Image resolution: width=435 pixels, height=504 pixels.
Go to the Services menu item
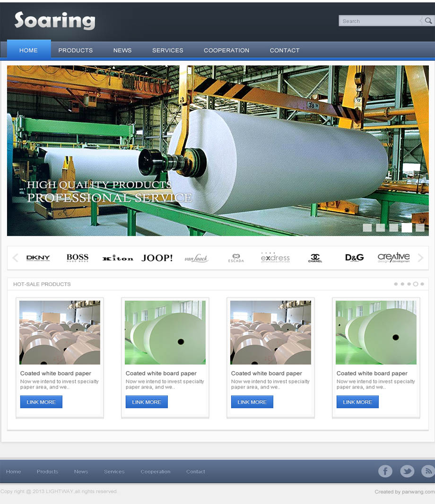pyautogui.click(x=168, y=50)
